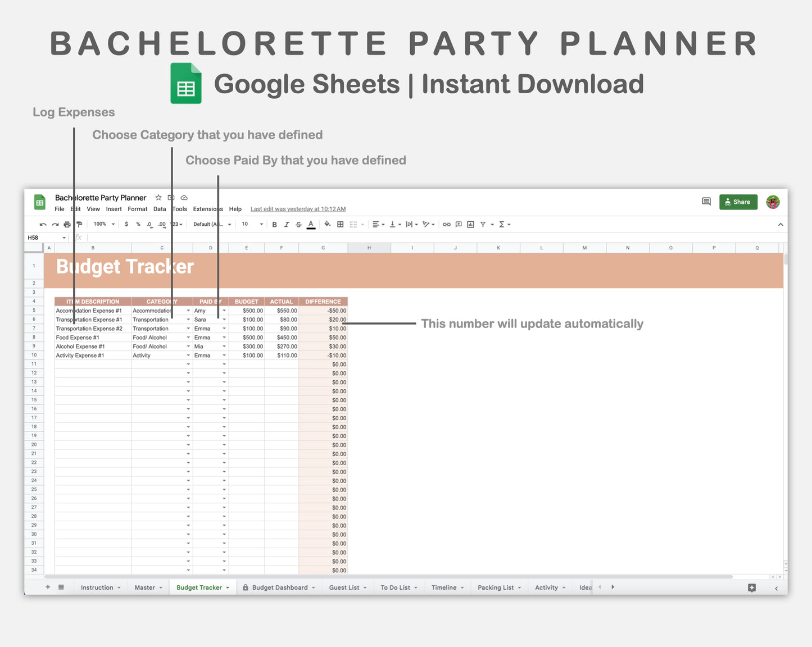Click the text color icon
The image size is (812, 647).
(x=311, y=224)
